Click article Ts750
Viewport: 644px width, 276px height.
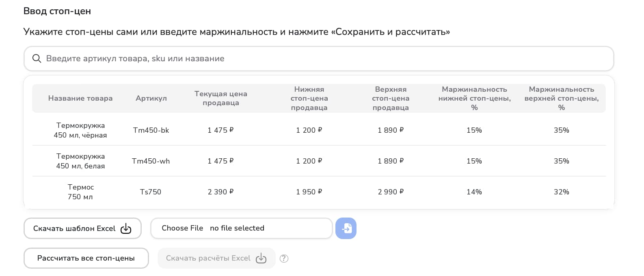coord(151,192)
